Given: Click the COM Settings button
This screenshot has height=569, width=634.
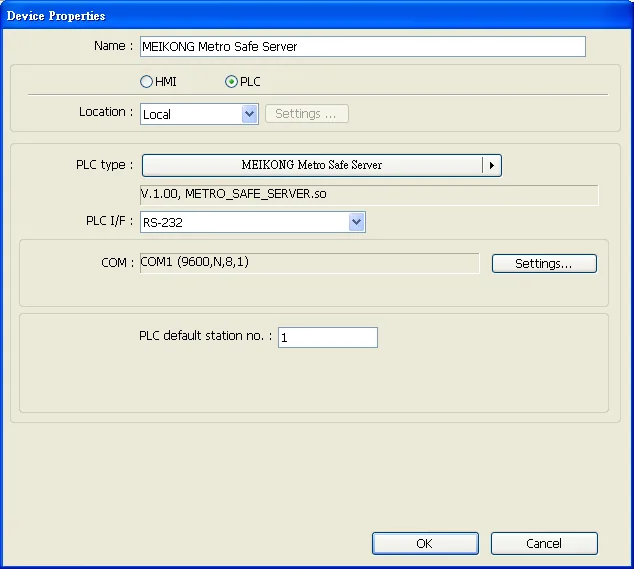Looking at the screenshot, I should [544, 264].
